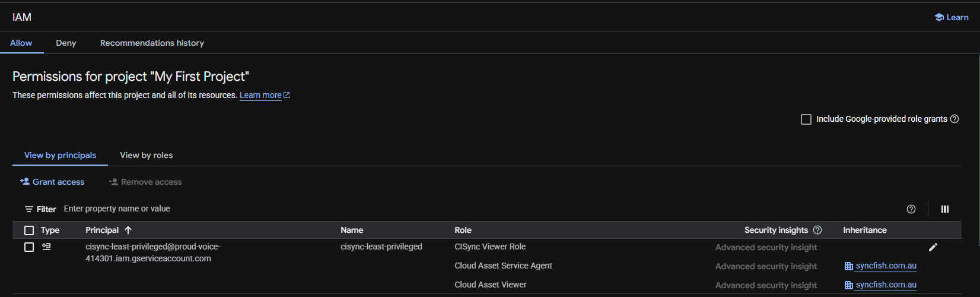Switch to the Allow tab
Screen dimensions: 980x297
pyautogui.click(x=21, y=43)
